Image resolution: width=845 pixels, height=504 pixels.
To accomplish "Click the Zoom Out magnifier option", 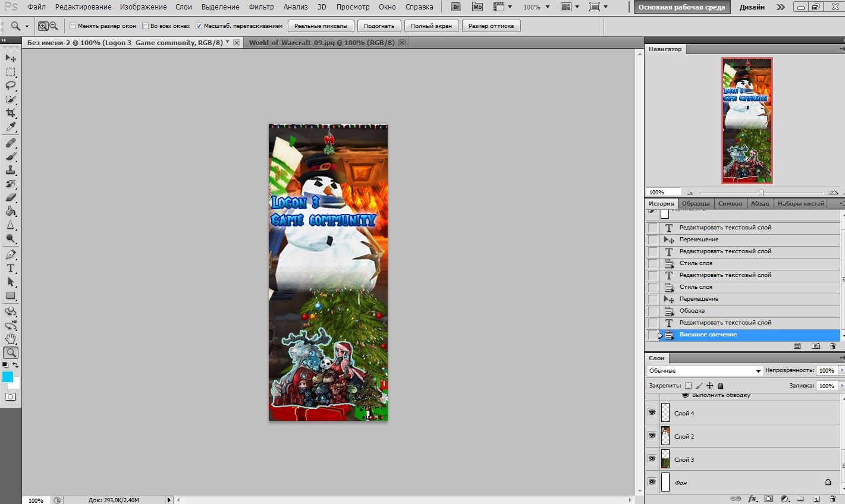I will pyautogui.click(x=54, y=26).
